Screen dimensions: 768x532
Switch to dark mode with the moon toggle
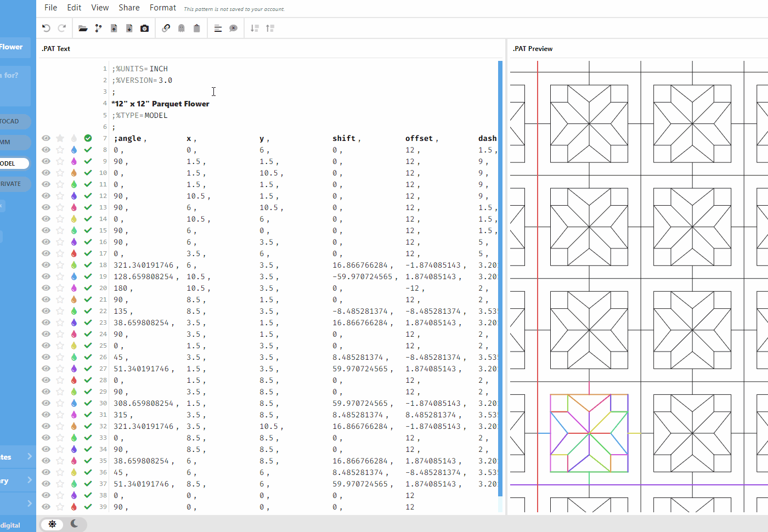[x=74, y=524]
